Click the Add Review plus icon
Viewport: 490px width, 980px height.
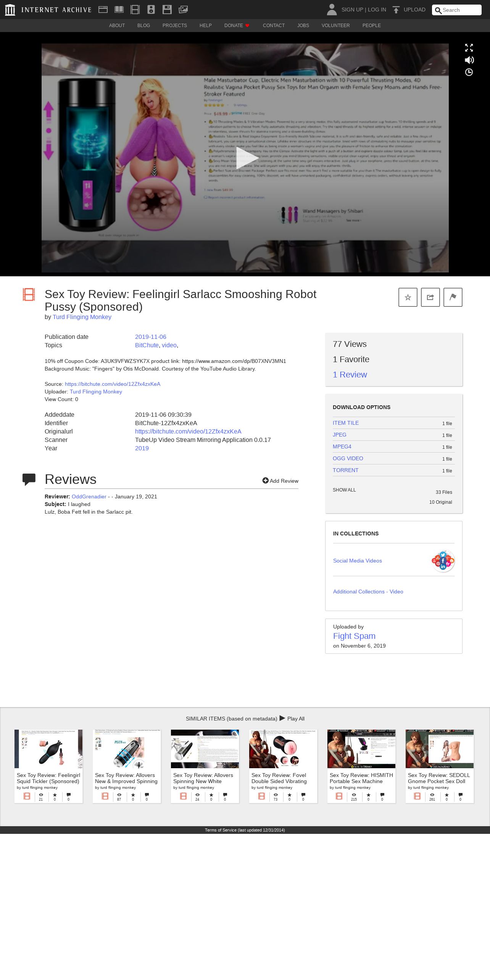pyautogui.click(x=265, y=480)
